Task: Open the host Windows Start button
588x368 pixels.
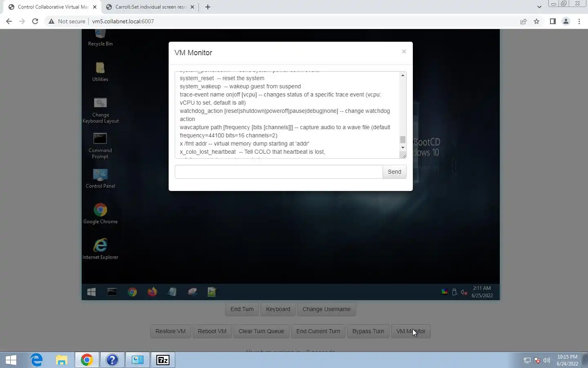Action: (11, 360)
